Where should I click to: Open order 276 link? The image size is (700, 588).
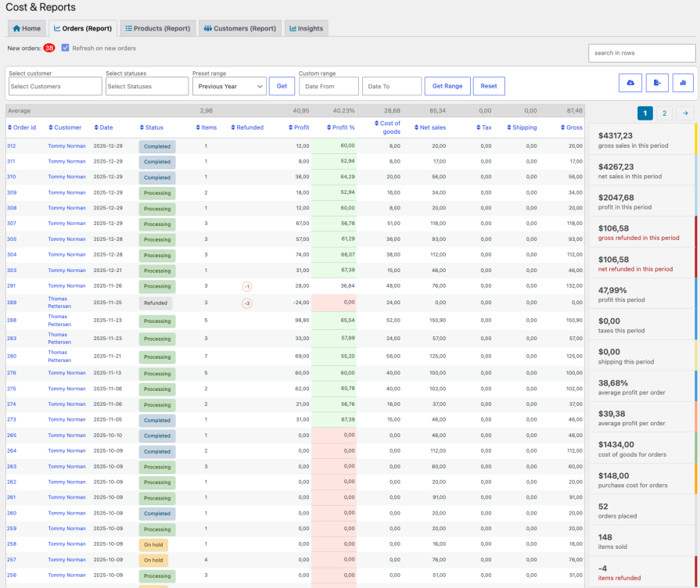pyautogui.click(x=12, y=373)
